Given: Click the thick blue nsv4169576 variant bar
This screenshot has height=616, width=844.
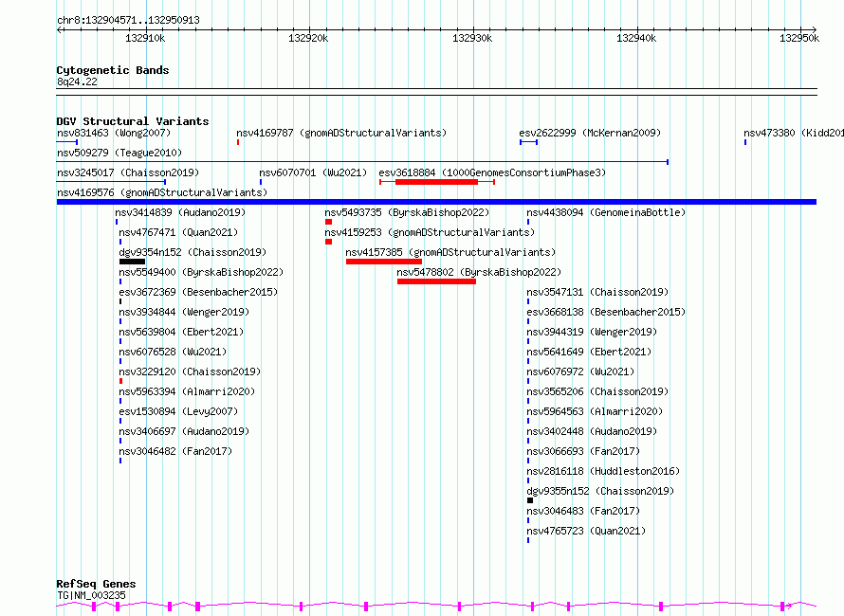Looking at the screenshot, I should 436,202.
